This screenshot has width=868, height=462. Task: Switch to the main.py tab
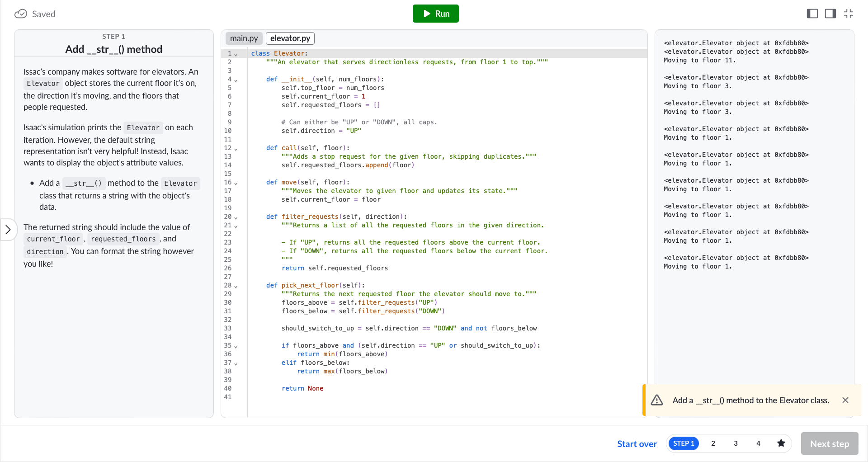[x=244, y=38]
